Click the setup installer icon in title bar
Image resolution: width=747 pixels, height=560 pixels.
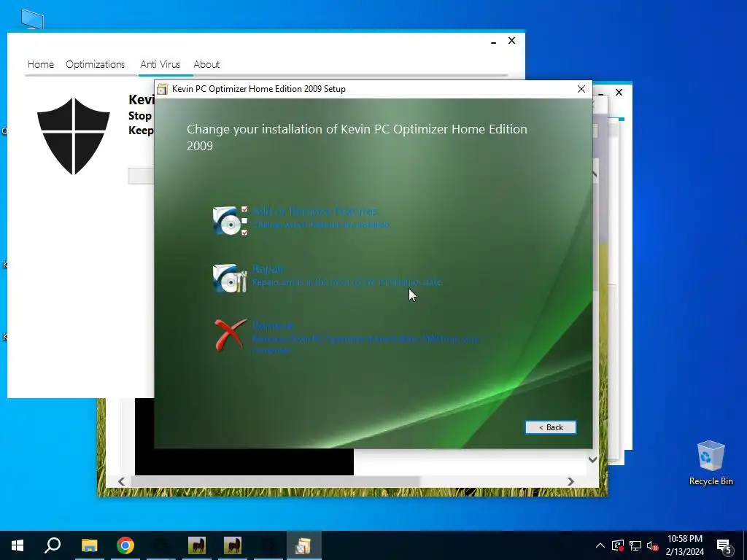pyautogui.click(x=163, y=89)
